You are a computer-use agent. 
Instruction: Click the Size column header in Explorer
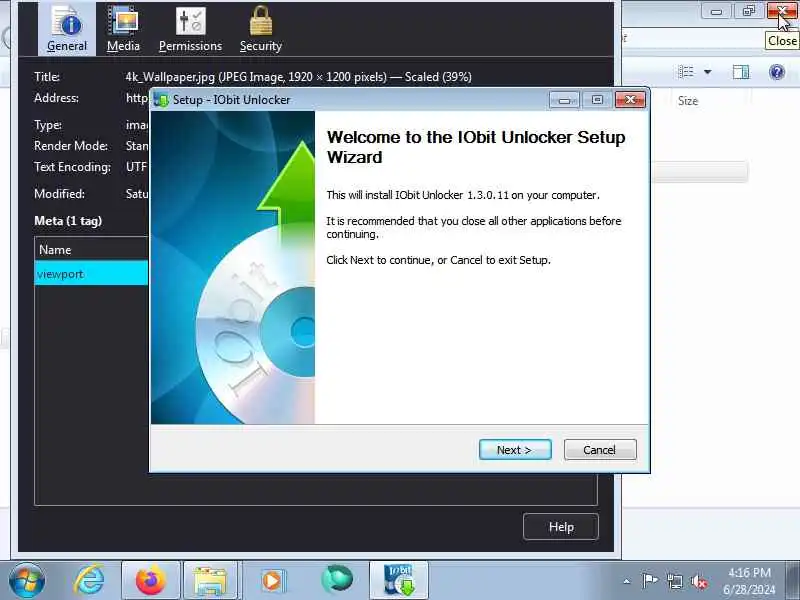click(688, 101)
